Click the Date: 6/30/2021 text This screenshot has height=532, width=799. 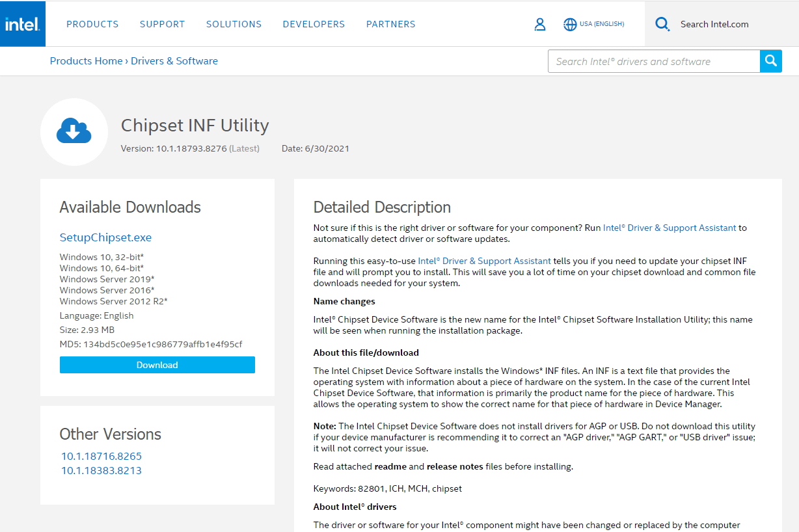(316, 148)
